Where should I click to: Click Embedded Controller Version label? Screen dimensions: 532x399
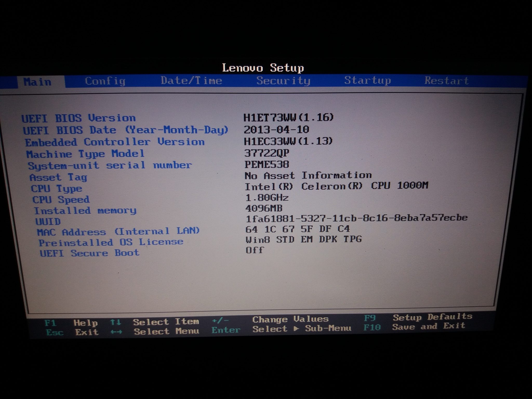click(x=115, y=142)
